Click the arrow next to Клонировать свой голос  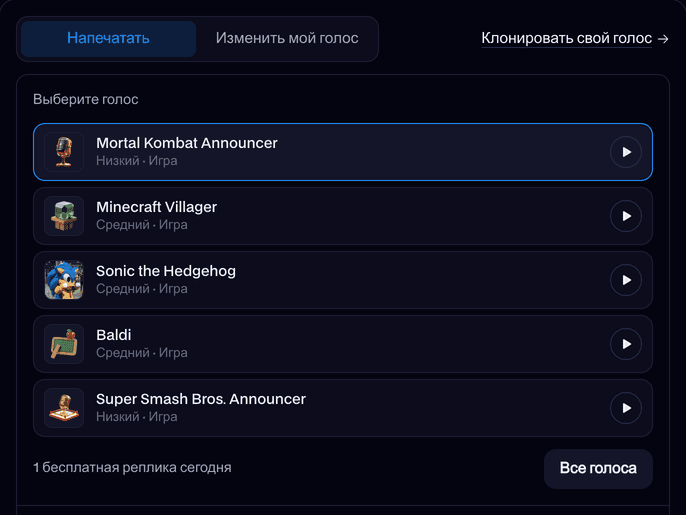point(663,39)
